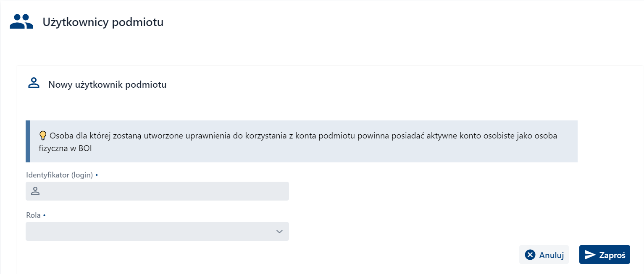Click the Identyfikator (login) field label

point(59,175)
